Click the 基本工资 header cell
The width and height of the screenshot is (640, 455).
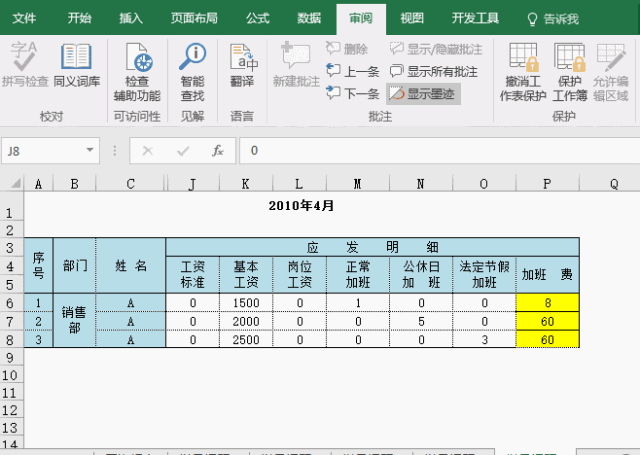point(246,274)
